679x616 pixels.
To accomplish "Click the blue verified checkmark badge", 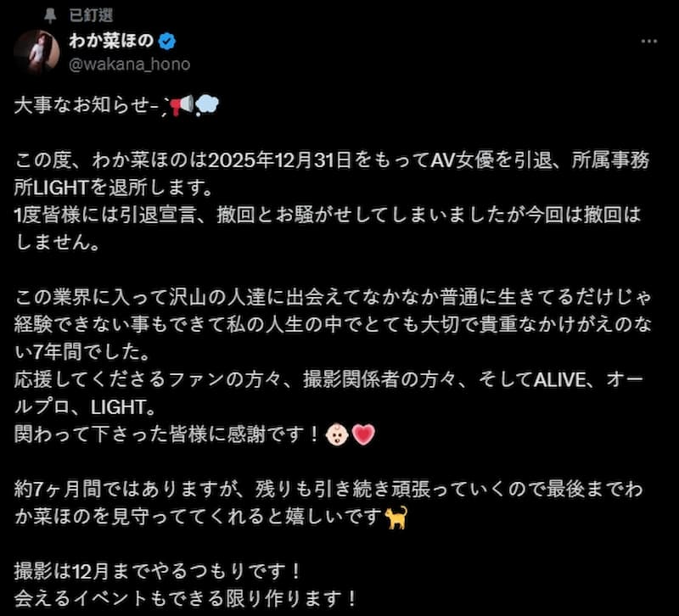I will 166,41.
